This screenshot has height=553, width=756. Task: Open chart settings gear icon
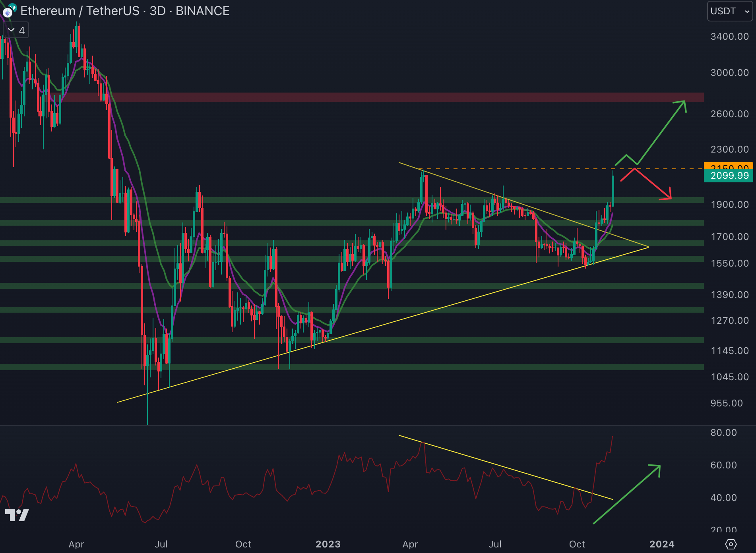coord(731,544)
